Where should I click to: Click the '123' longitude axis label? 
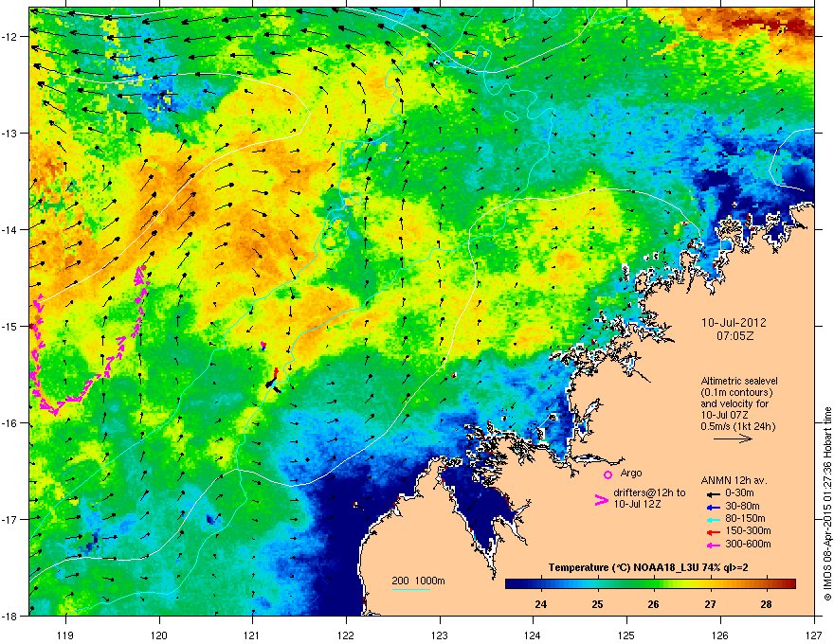440,635
